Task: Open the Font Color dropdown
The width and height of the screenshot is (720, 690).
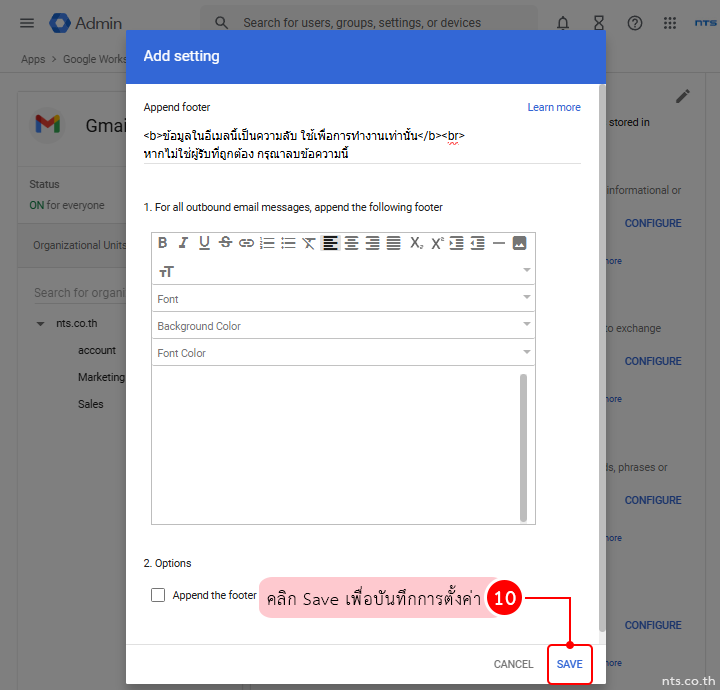Action: pos(343,353)
